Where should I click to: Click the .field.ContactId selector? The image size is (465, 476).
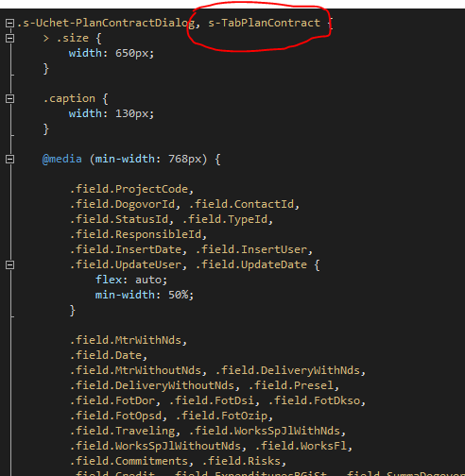point(241,204)
